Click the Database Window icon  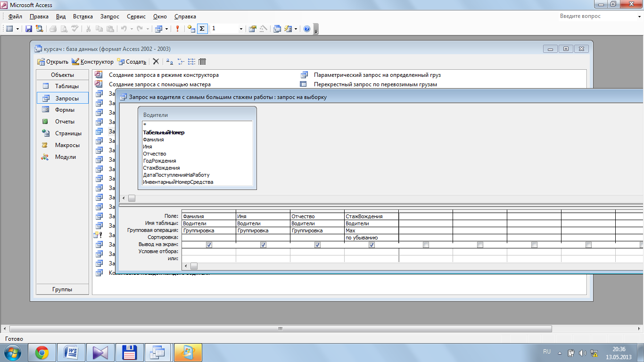pyautogui.click(x=277, y=29)
